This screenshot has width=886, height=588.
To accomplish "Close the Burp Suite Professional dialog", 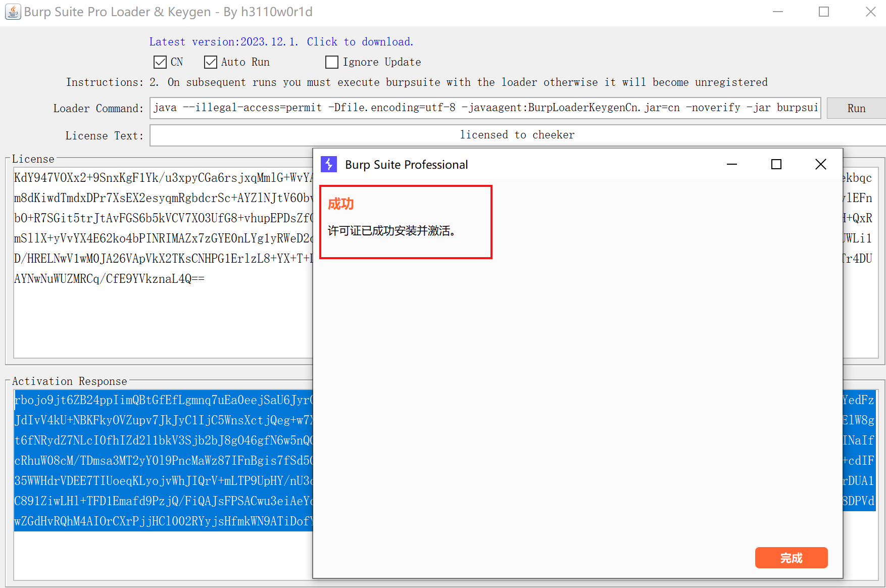I will (x=821, y=164).
